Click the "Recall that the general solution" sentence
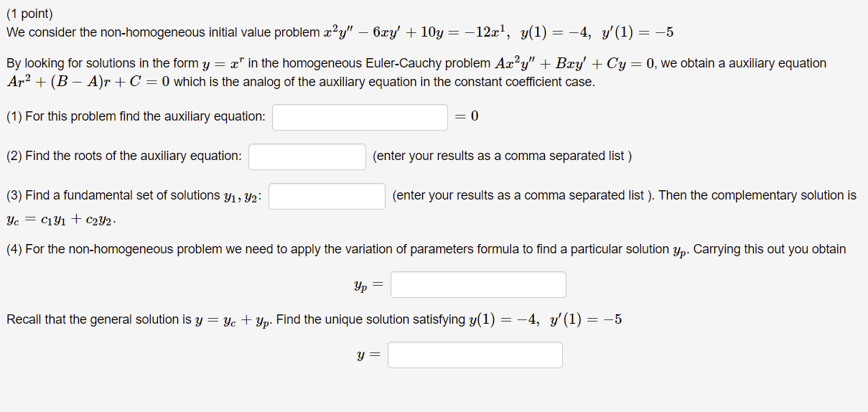The width and height of the screenshot is (868, 412). coord(314,319)
